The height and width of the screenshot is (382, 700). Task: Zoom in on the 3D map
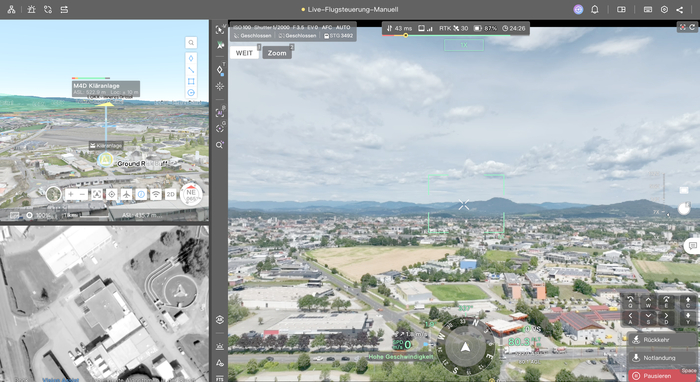[x=71, y=194]
